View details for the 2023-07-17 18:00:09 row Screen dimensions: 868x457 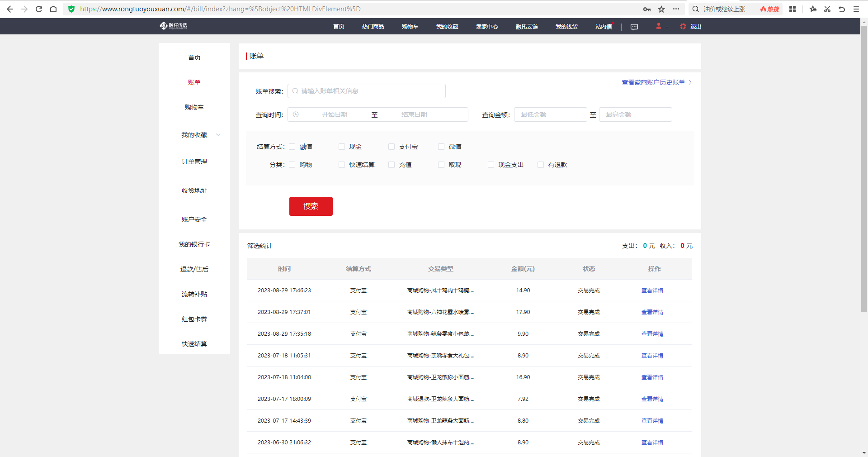[652, 399]
